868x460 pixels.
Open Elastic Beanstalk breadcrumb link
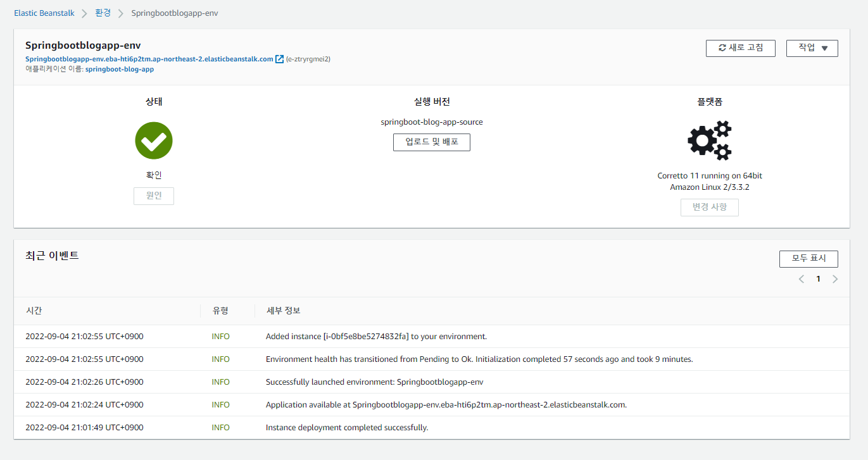(x=44, y=13)
